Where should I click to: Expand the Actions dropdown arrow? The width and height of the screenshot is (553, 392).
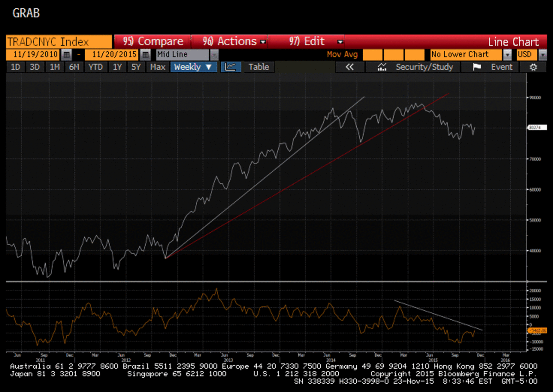(x=263, y=42)
